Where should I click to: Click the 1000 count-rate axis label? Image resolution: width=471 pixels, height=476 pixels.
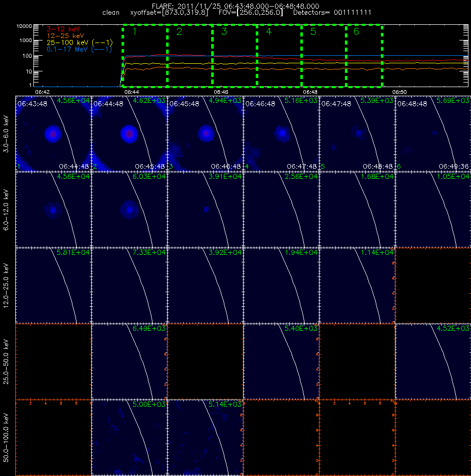pyautogui.click(x=25, y=41)
